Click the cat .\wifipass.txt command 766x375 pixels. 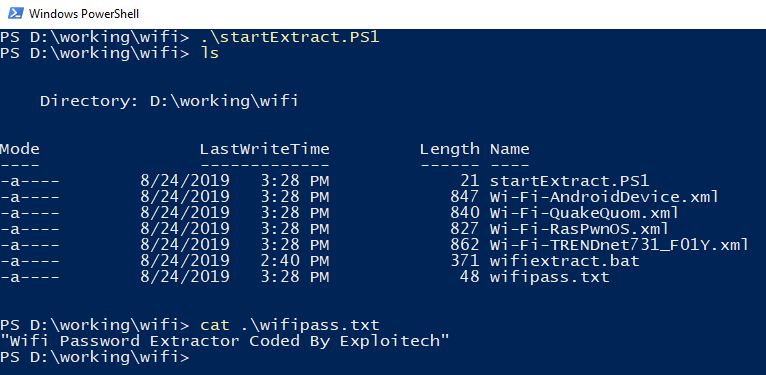click(289, 325)
